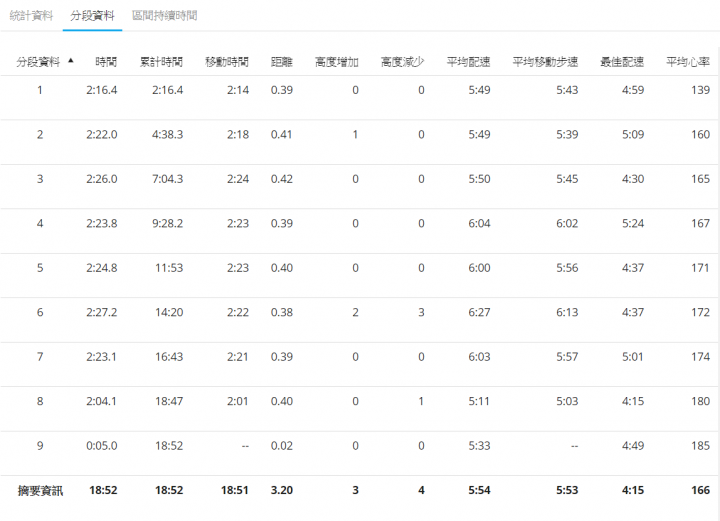This screenshot has width=720, height=521.
Task: Click lap 8 average pace 5:11
Action: pyautogui.click(x=479, y=402)
